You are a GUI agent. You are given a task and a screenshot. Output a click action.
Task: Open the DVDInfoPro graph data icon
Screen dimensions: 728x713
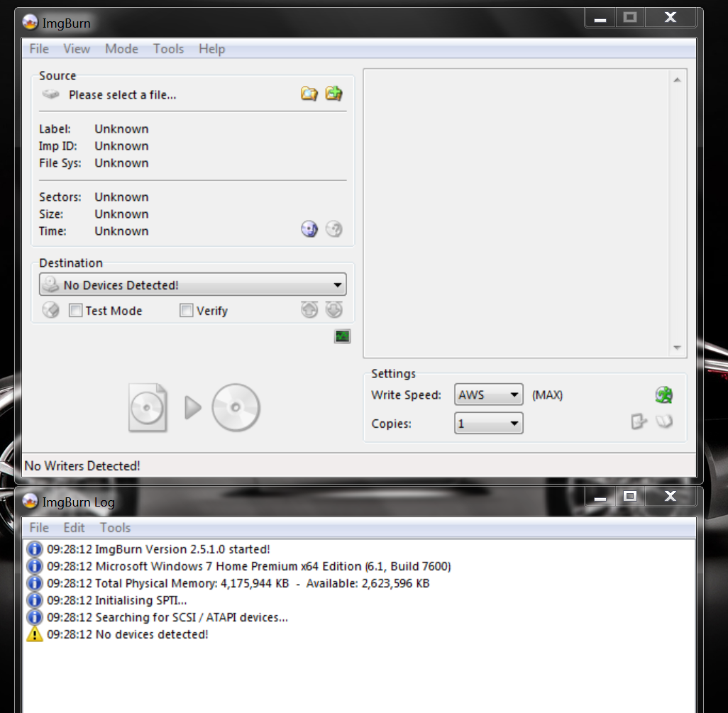(x=342, y=336)
